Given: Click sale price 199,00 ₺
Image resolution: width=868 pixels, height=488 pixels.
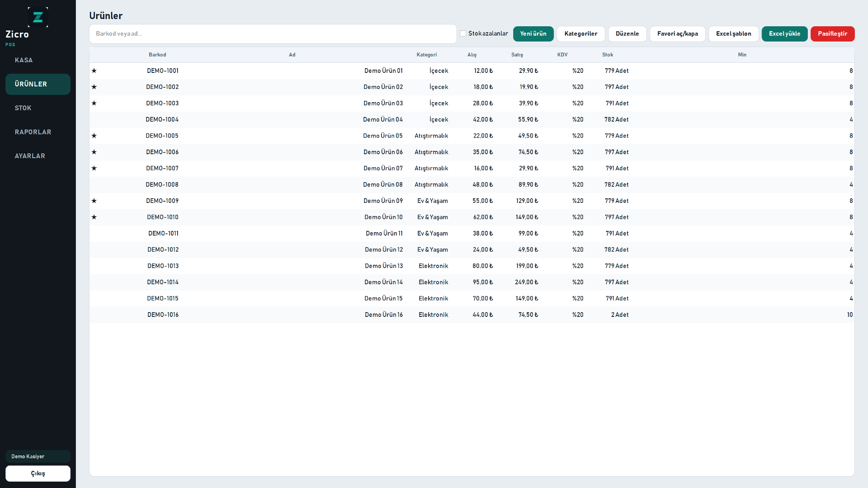Looking at the screenshot, I should click(527, 266).
